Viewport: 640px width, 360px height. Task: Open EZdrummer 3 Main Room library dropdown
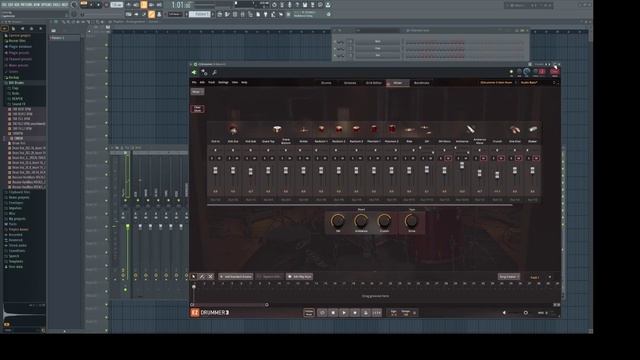pyautogui.click(x=498, y=82)
